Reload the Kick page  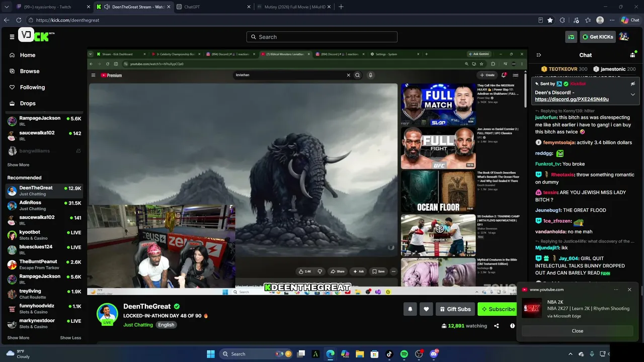19,20
